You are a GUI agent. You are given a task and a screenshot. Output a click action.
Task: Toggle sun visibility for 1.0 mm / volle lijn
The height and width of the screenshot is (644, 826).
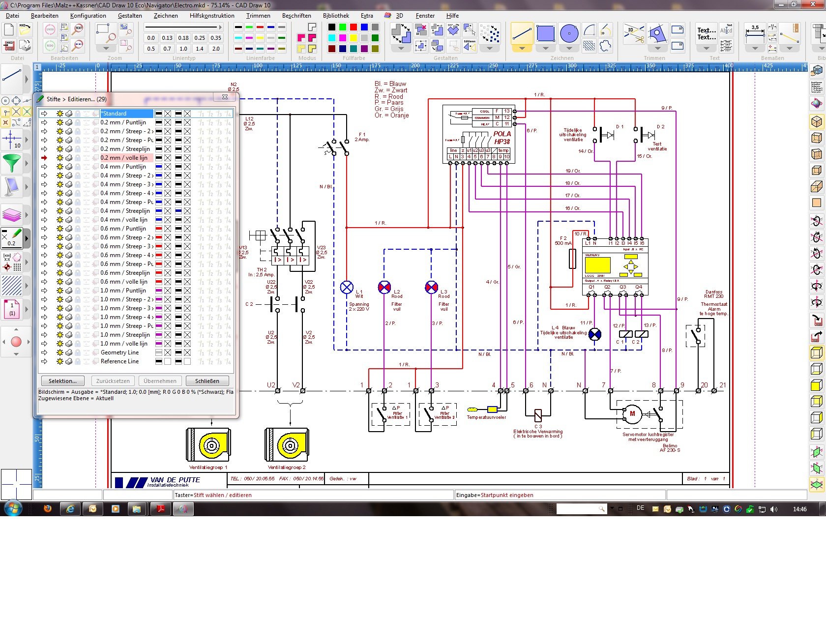pyautogui.click(x=59, y=344)
